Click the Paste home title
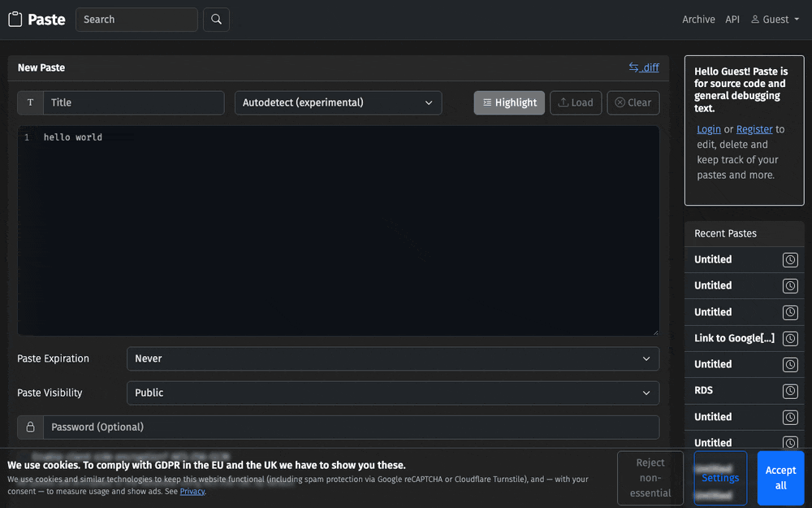The height and width of the screenshot is (508, 812). pos(46,20)
